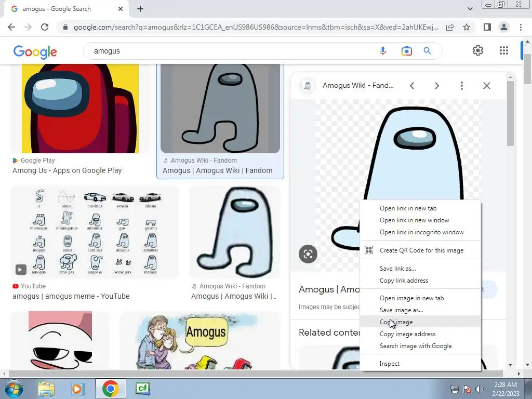Open preview panel three-dot options
Image resolution: width=532 pixels, height=399 pixels.
(461, 86)
